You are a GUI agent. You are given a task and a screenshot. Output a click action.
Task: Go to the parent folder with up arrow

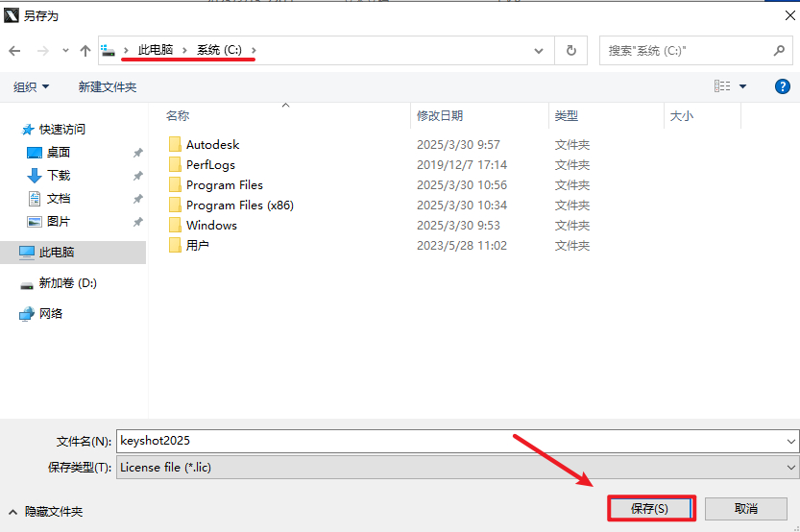click(x=85, y=51)
